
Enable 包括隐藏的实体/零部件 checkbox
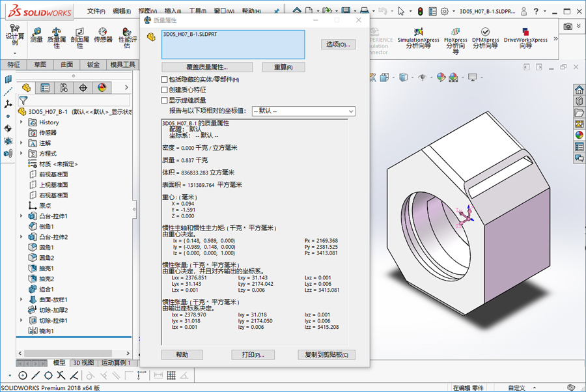[x=164, y=79]
